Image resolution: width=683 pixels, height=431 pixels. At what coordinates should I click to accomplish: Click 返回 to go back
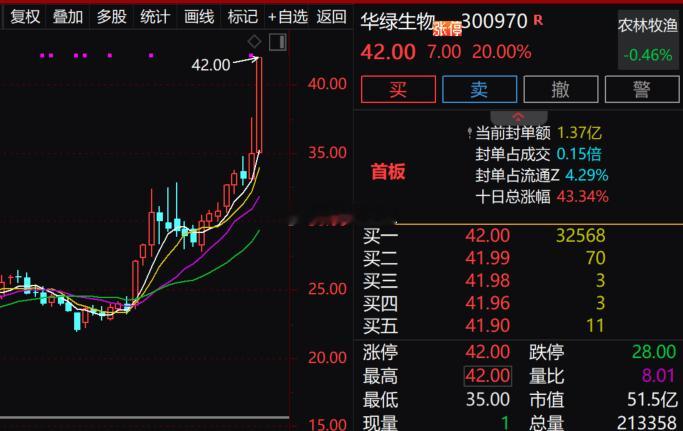pos(331,17)
